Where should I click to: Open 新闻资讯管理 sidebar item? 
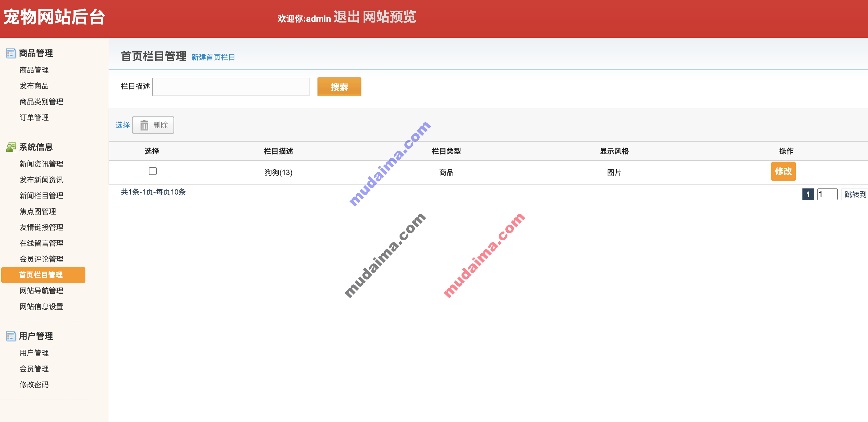(41, 164)
